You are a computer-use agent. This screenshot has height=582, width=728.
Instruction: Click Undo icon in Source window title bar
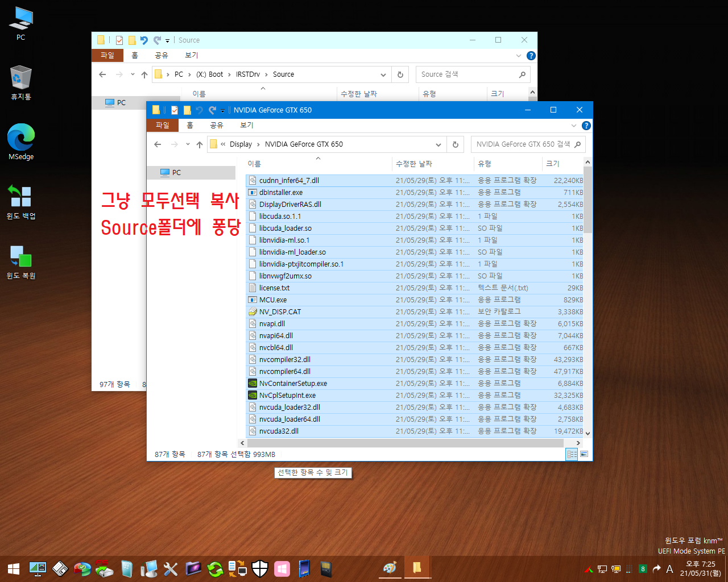coord(144,40)
